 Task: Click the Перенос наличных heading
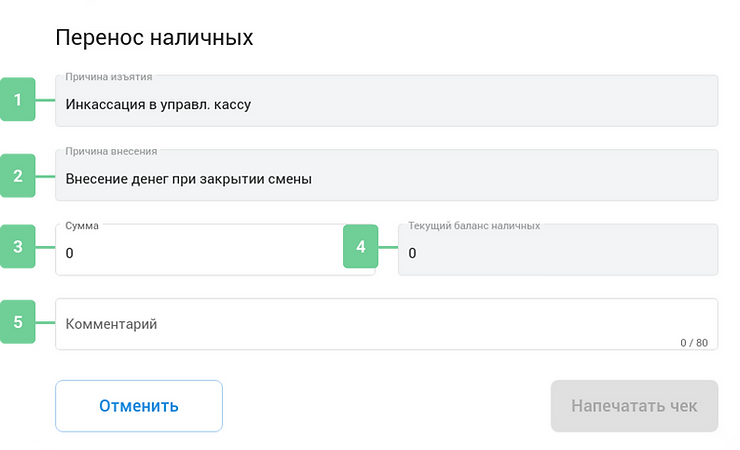coord(154,37)
